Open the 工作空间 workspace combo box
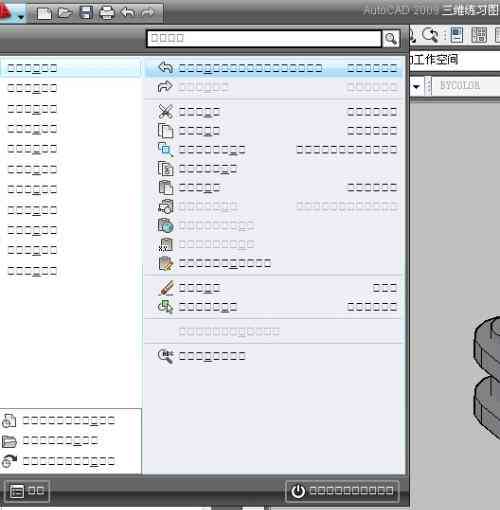This screenshot has height=510, width=500. [x=455, y=60]
